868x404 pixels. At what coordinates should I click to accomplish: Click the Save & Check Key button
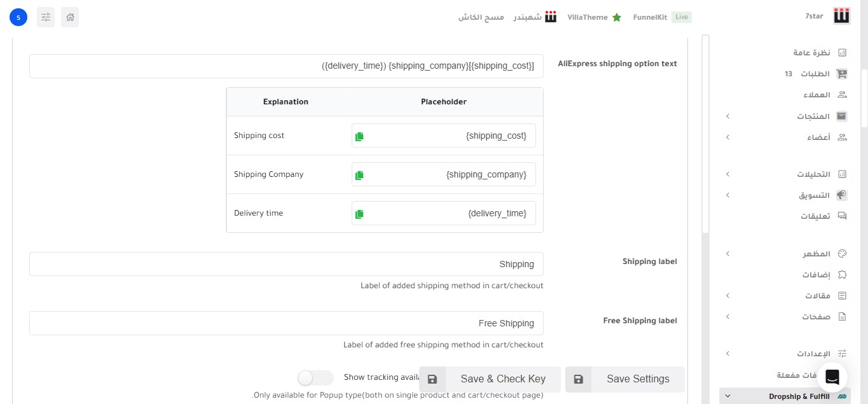tap(490, 379)
